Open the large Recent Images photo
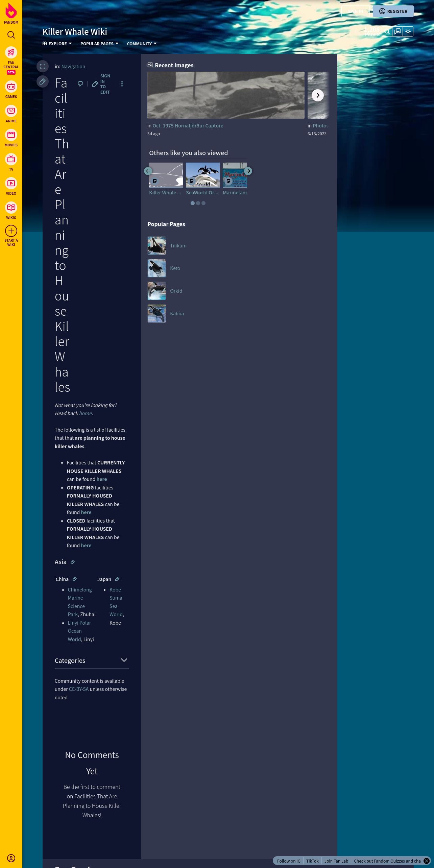The width and height of the screenshot is (434, 868). click(226, 95)
